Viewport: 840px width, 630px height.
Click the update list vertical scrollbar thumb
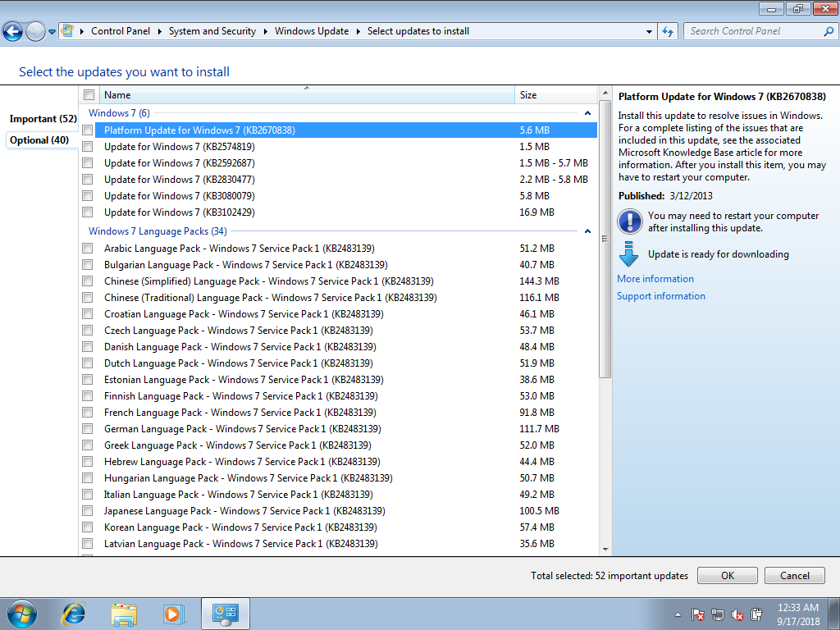(605, 239)
